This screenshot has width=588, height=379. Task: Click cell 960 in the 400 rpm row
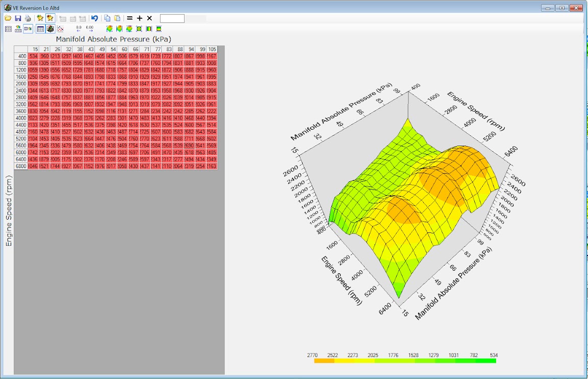[x=44, y=56]
